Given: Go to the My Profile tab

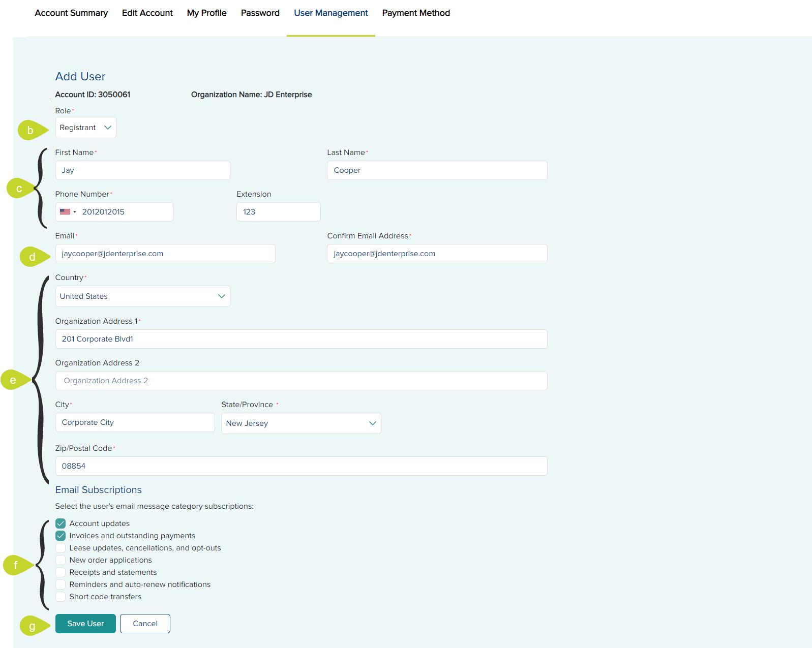Looking at the screenshot, I should (x=206, y=13).
